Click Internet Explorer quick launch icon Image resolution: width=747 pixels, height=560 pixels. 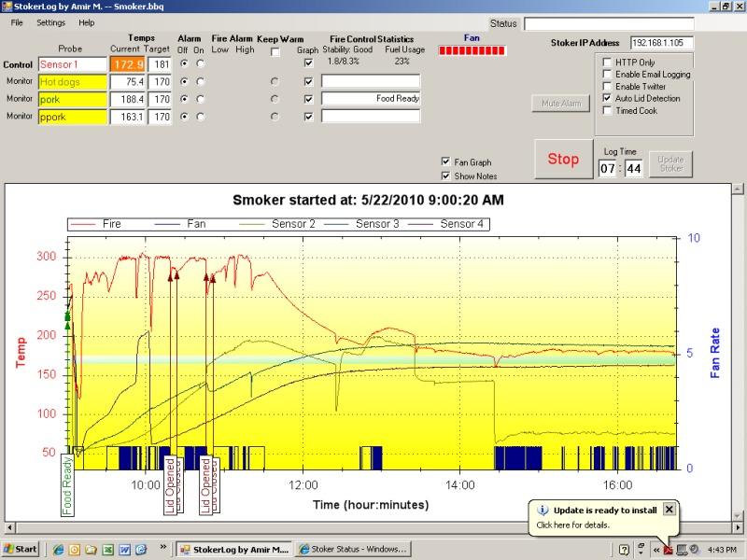click(x=59, y=549)
